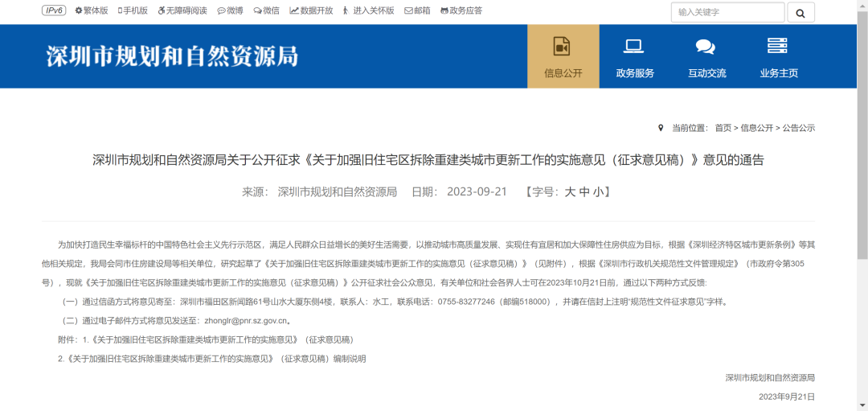
Task: Open 数据开放 data portal link
Action: tap(311, 10)
